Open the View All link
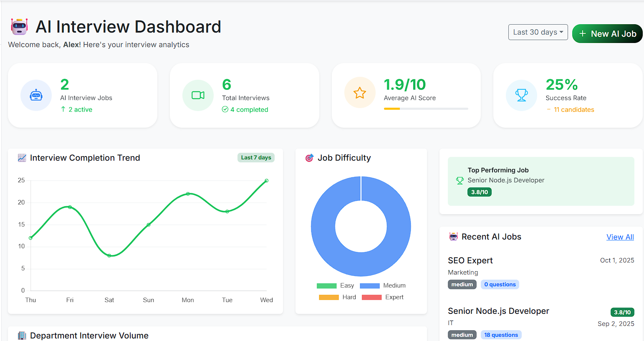Image resolution: width=644 pixels, height=341 pixels. (620, 237)
